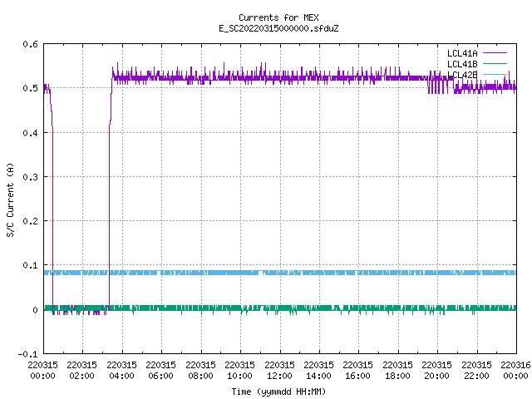Click the purple LCL41A legend line sample

coord(495,53)
